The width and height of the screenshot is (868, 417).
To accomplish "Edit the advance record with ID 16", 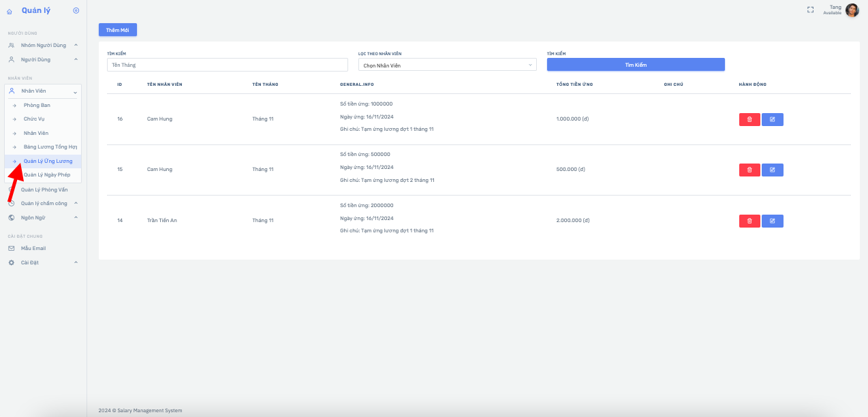I will [x=773, y=119].
